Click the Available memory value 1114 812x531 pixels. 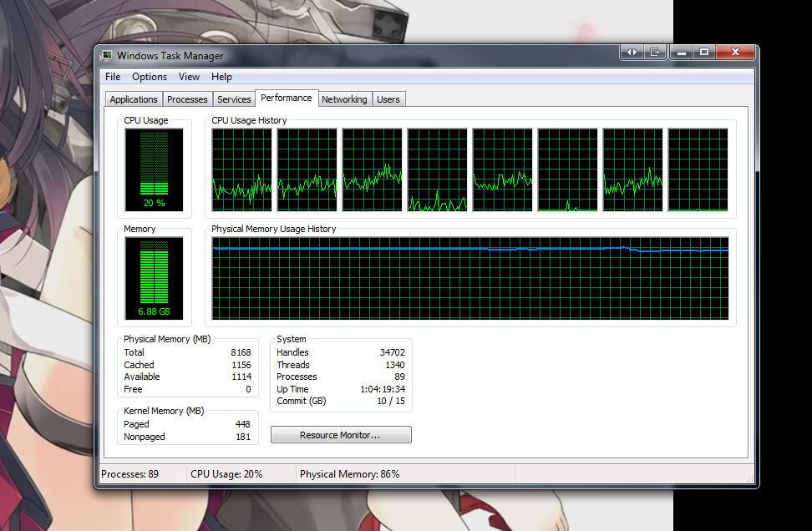tap(241, 377)
